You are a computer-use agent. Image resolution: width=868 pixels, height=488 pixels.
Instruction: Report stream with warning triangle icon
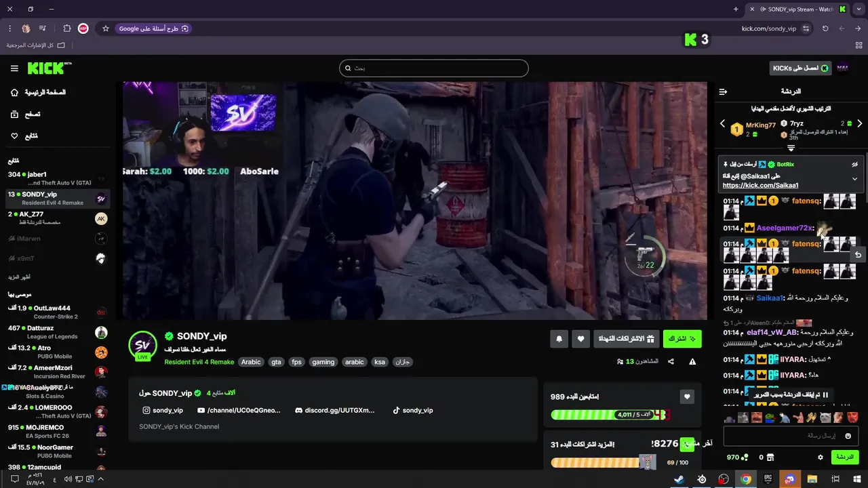692,362
